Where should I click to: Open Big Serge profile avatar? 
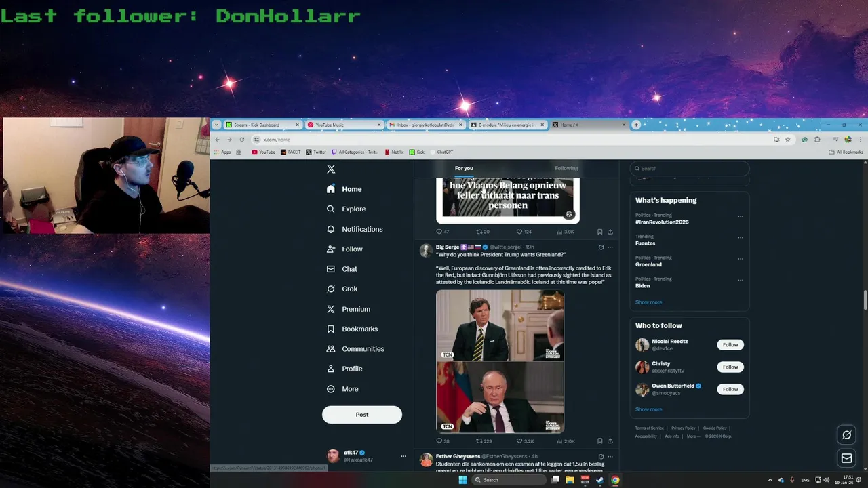click(426, 251)
